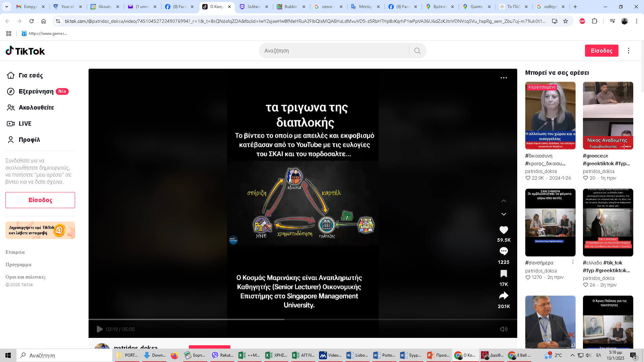Viewport: 644px width, 362px height.
Task: Go back in browser
Action: click(7, 21)
